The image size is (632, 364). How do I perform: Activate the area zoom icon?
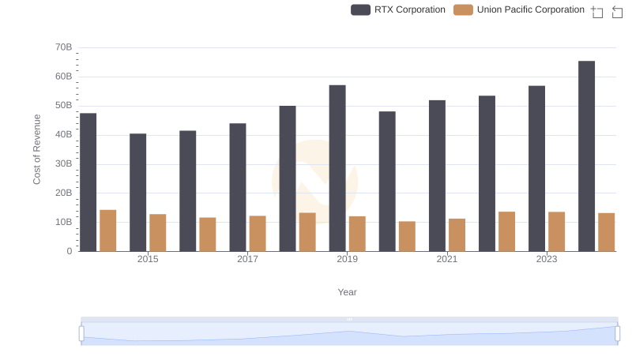point(597,12)
